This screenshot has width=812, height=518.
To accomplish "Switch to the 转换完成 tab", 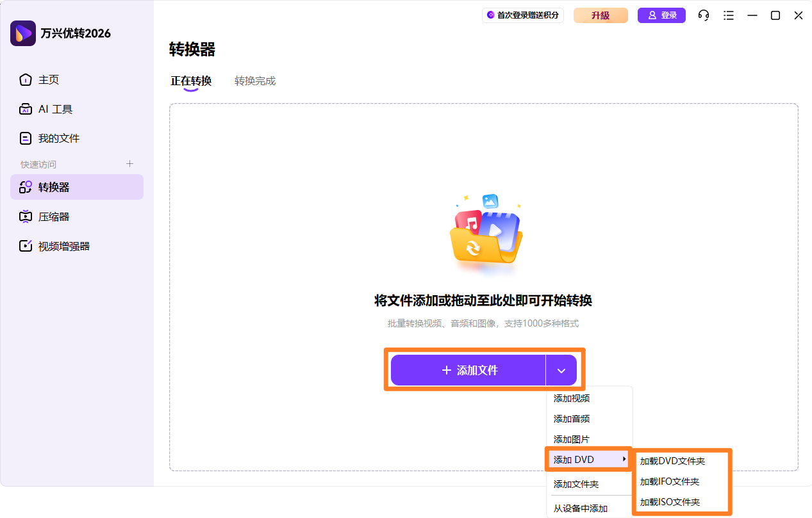I will pos(254,81).
